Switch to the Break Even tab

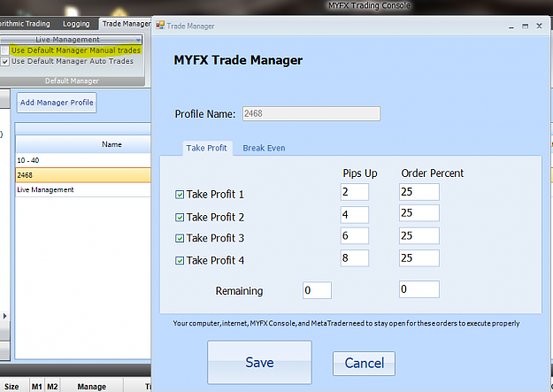264,148
